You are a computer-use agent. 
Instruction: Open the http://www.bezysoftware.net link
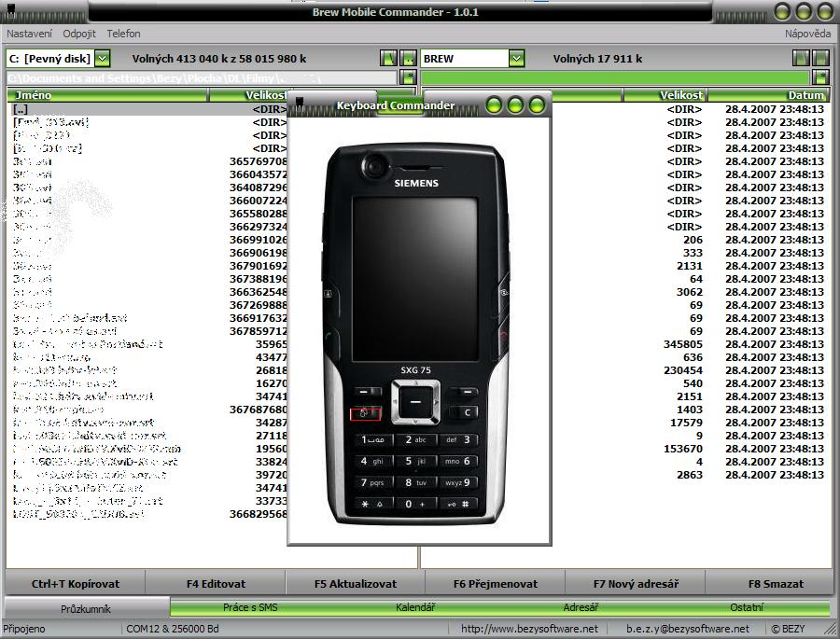coord(529,629)
